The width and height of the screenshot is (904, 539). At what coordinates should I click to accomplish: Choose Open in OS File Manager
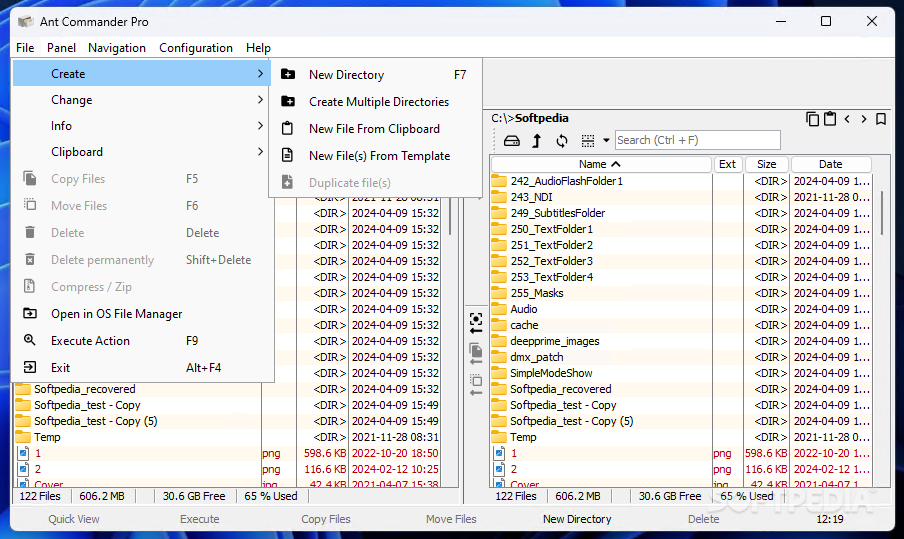[x=142, y=314]
